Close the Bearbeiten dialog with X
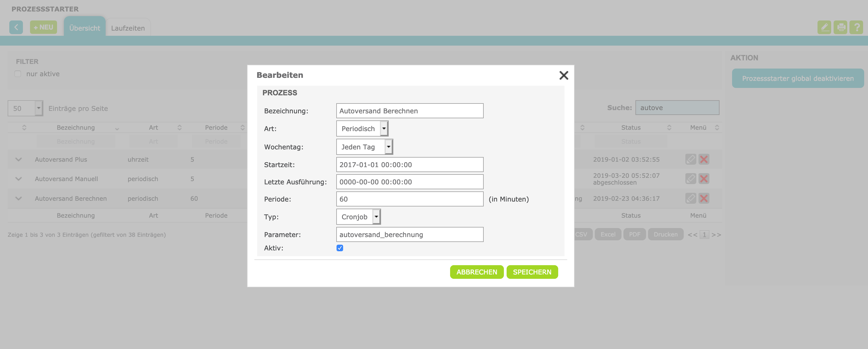 (563, 75)
